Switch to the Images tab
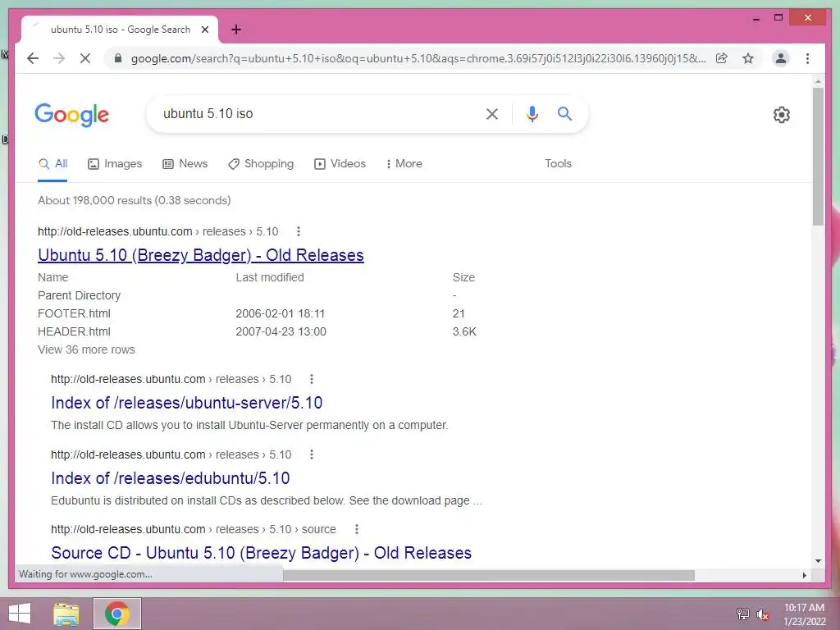Viewport: 840px width, 630px height. (115, 163)
